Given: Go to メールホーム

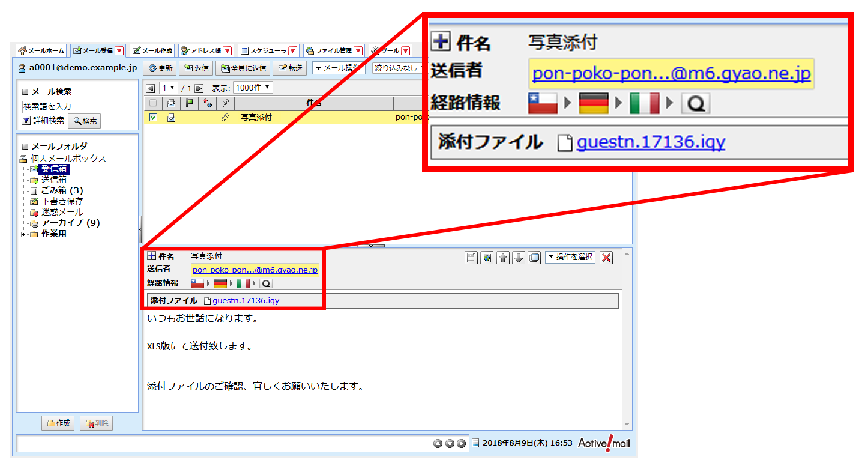Looking at the screenshot, I should [x=41, y=50].
